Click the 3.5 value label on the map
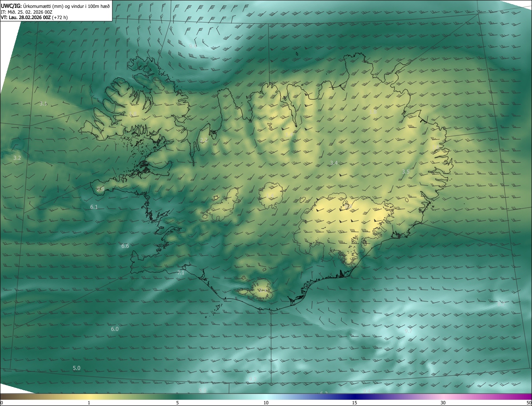Viewport: 532px width, 406px height. tap(406, 171)
